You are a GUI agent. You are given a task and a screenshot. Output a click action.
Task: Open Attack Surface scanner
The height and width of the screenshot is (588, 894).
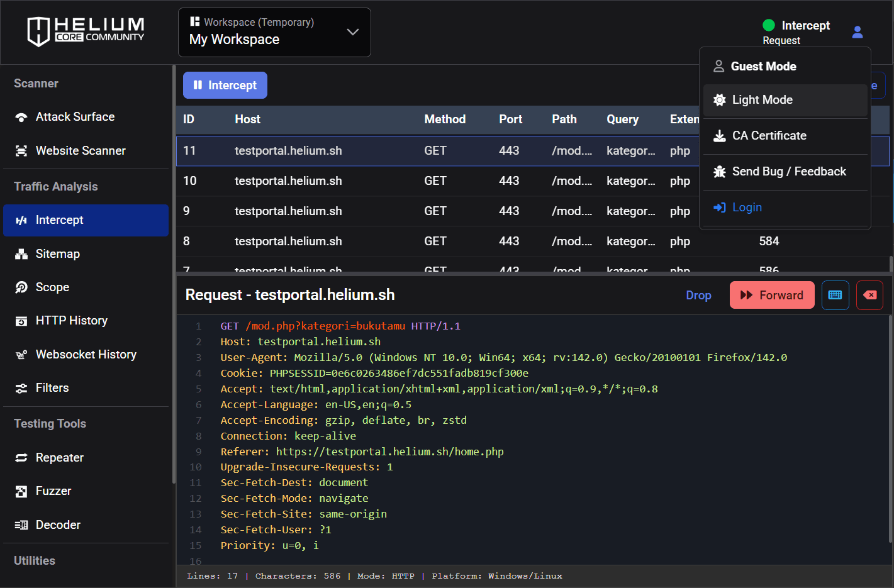pos(75,117)
